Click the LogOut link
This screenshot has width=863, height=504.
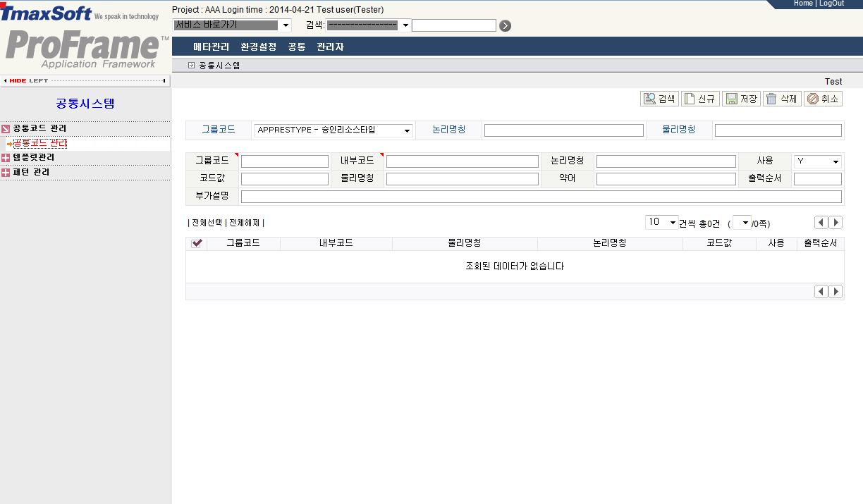click(x=831, y=3)
